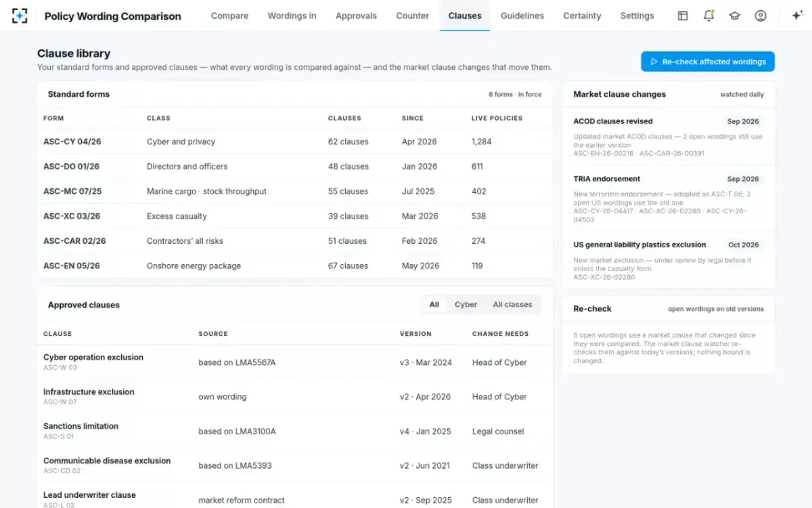Image resolution: width=812 pixels, height=508 pixels.
Task: Click the SINCE column header
Action: tap(412, 118)
